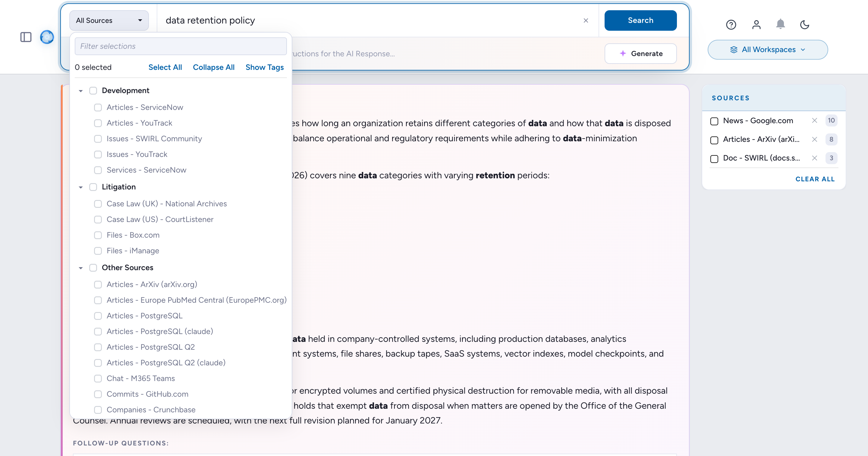Viewport: 868px width, 456px height.
Task: Check Case Law (US) - CourtListener
Action: (98, 220)
